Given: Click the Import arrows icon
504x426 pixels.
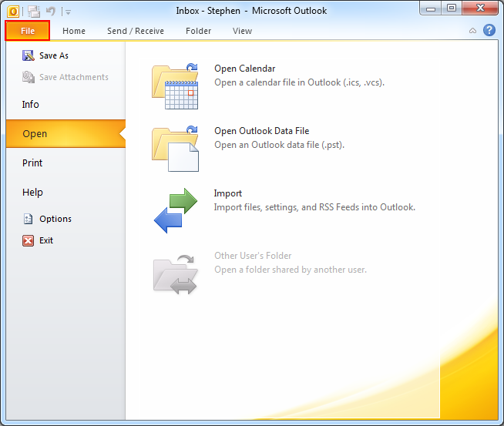Looking at the screenshot, I should point(176,211).
